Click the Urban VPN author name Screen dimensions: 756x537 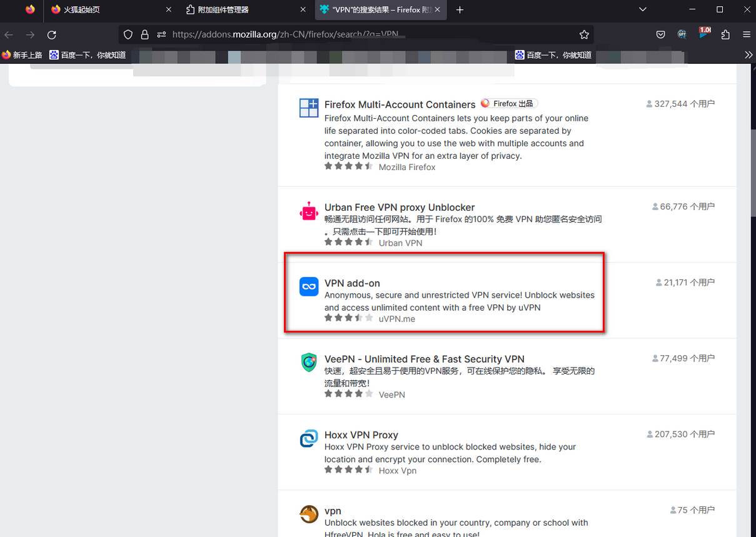tap(400, 243)
